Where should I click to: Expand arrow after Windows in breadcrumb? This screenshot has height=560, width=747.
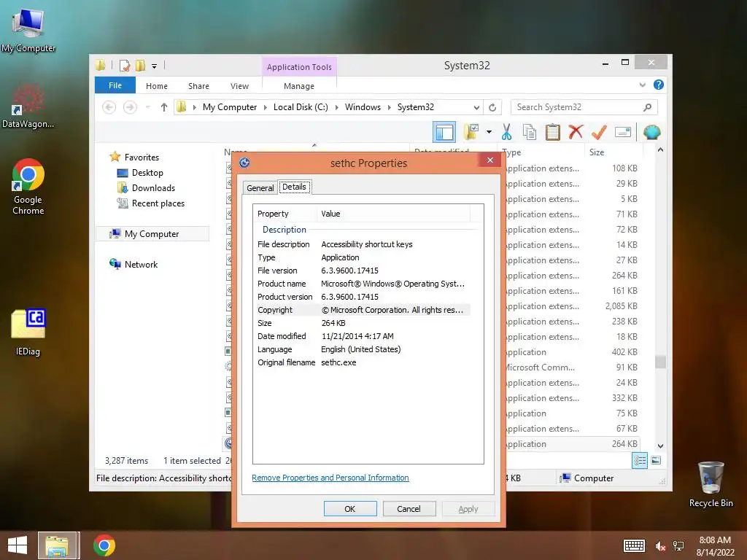click(389, 107)
